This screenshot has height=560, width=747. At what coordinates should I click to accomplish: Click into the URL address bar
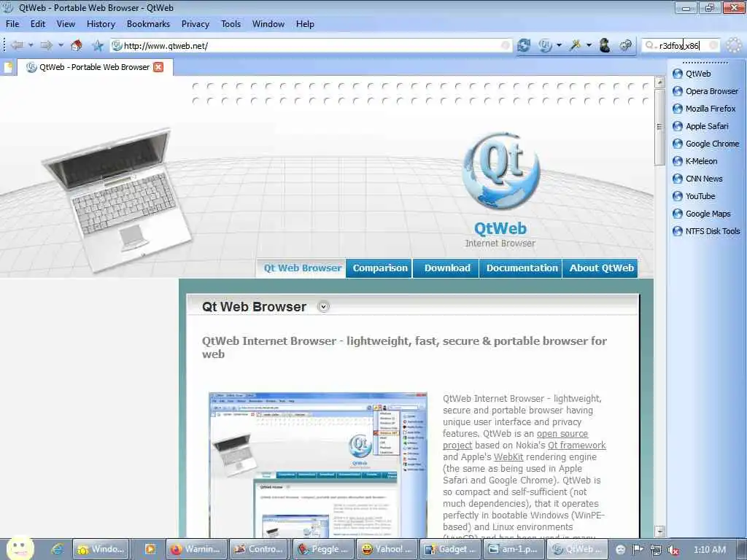[x=311, y=46]
